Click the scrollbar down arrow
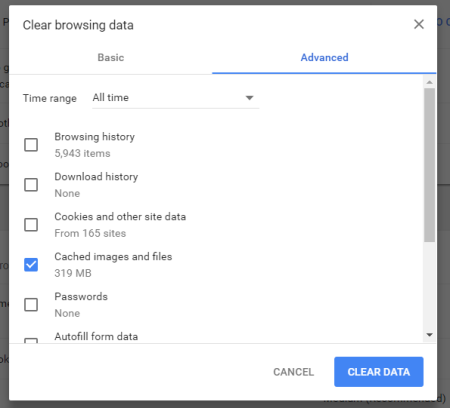The image size is (450, 408). 429,335
